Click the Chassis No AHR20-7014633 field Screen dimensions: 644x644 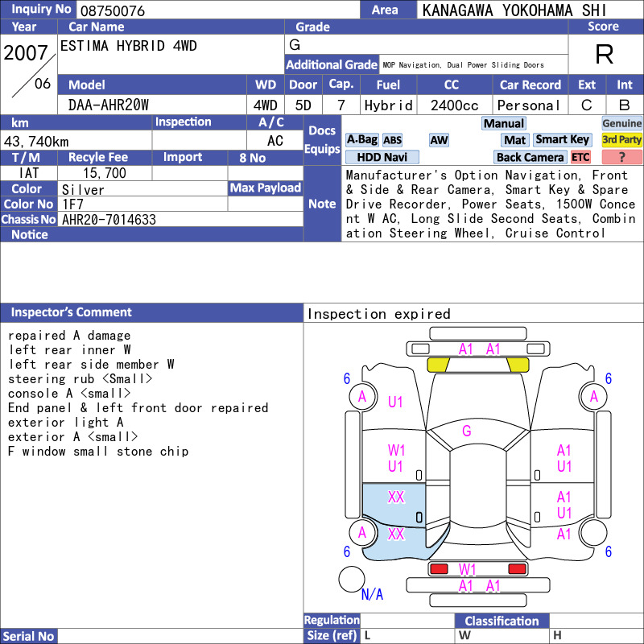[180, 220]
